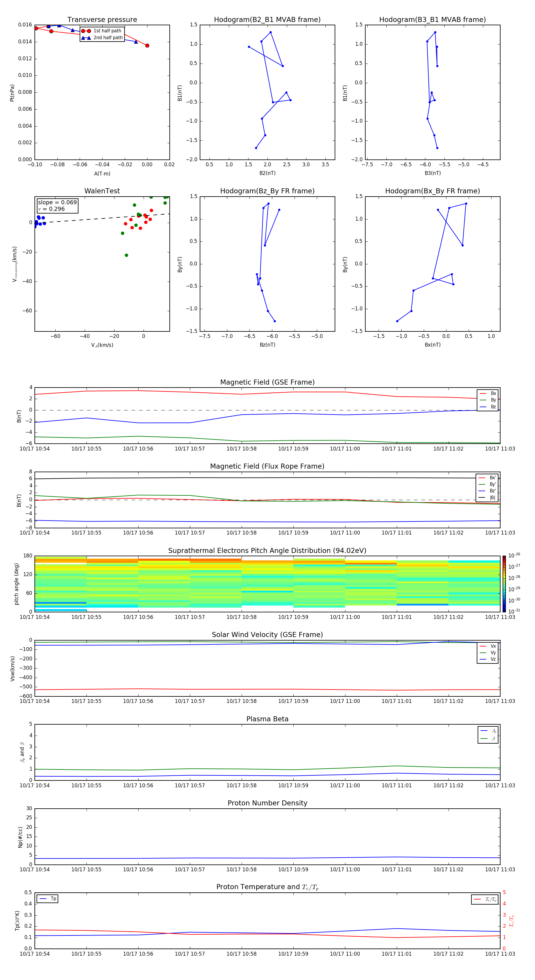Click 'Bx' legend entry in GSE magnetic field
The height and width of the screenshot is (980, 535).
pyautogui.click(x=488, y=393)
